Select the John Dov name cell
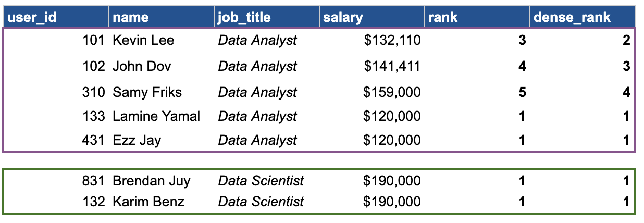The width and height of the screenshot is (644, 223). [x=162, y=66]
